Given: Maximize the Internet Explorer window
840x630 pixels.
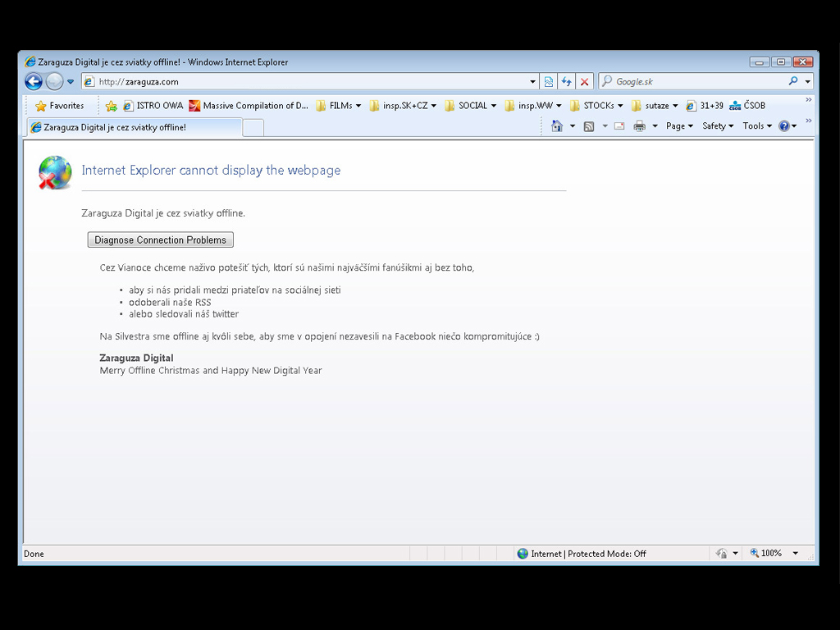Looking at the screenshot, I should pyautogui.click(x=781, y=62).
